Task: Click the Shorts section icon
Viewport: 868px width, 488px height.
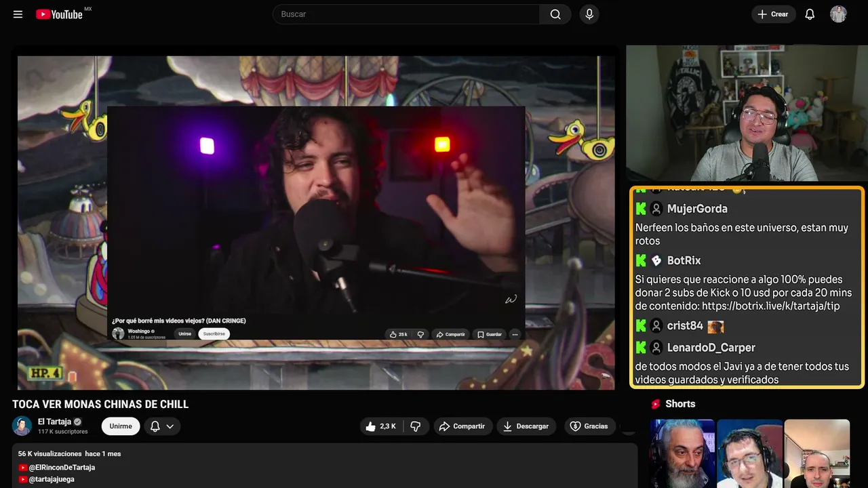Action: tap(656, 404)
